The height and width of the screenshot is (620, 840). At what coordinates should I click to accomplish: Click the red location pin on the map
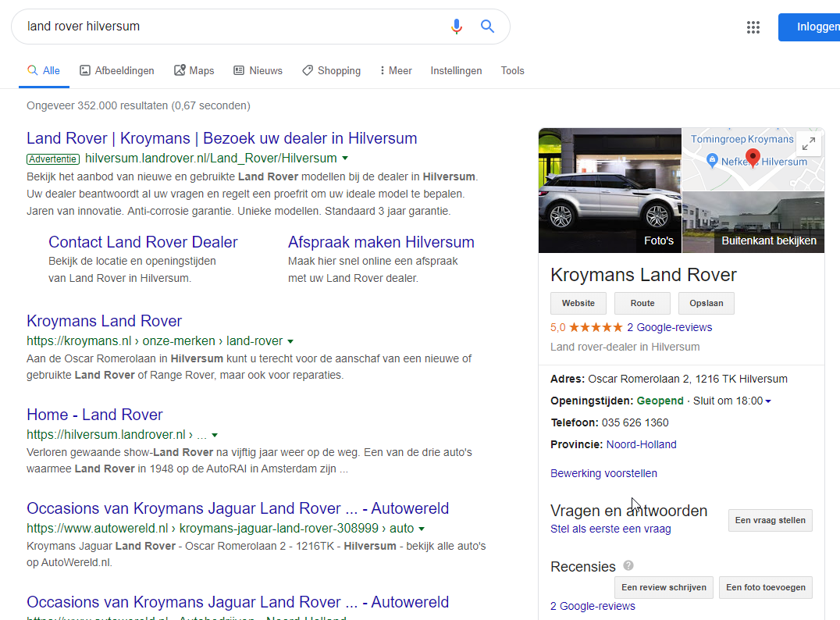[x=753, y=158]
